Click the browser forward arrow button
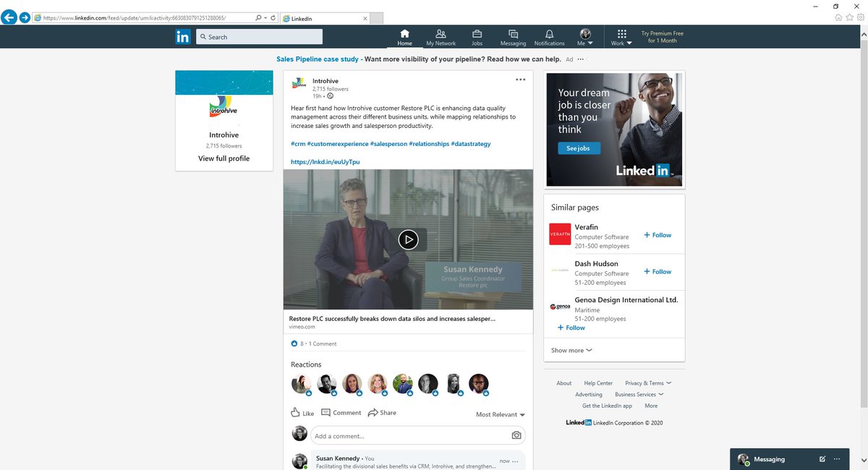 pos(25,17)
